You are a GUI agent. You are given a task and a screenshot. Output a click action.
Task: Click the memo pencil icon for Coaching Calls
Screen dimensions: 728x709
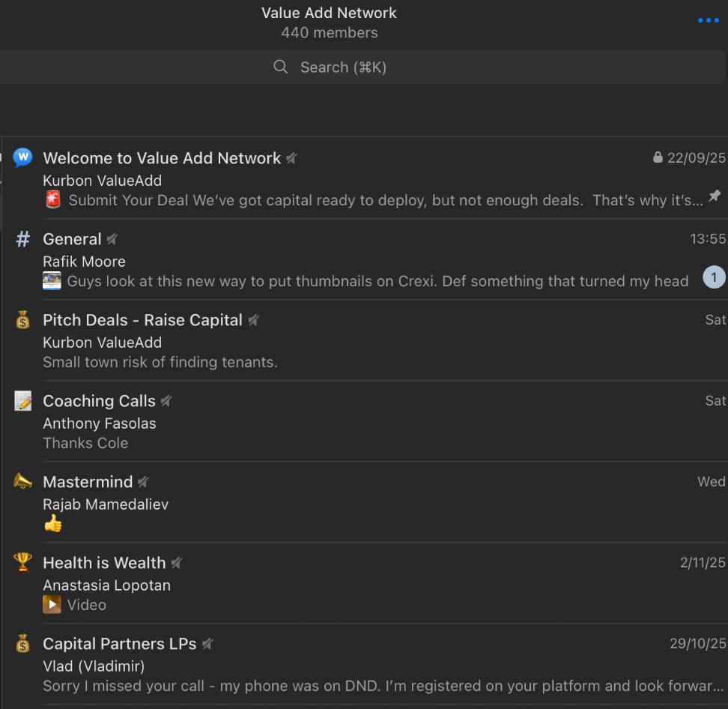click(x=22, y=400)
